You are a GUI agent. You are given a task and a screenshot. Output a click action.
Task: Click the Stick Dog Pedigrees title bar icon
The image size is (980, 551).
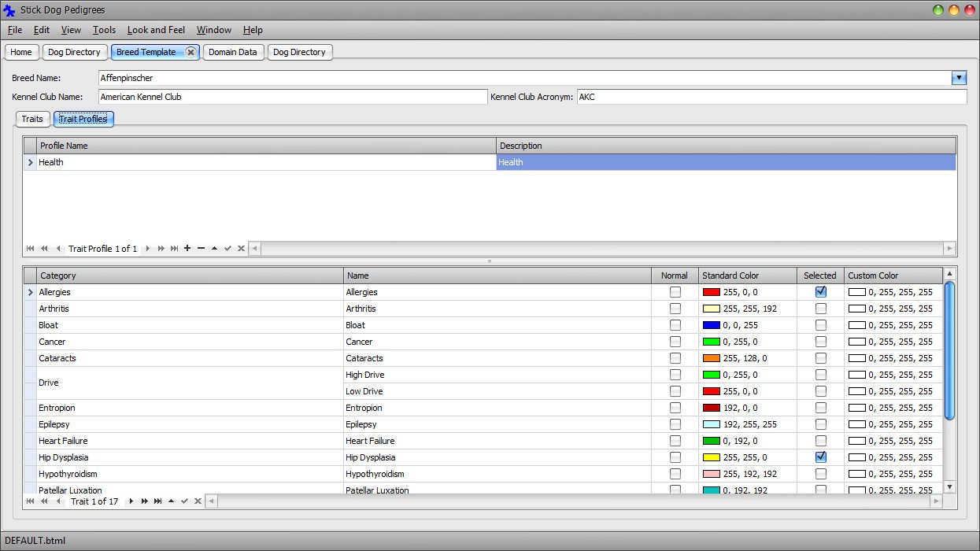pyautogui.click(x=8, y=9)
